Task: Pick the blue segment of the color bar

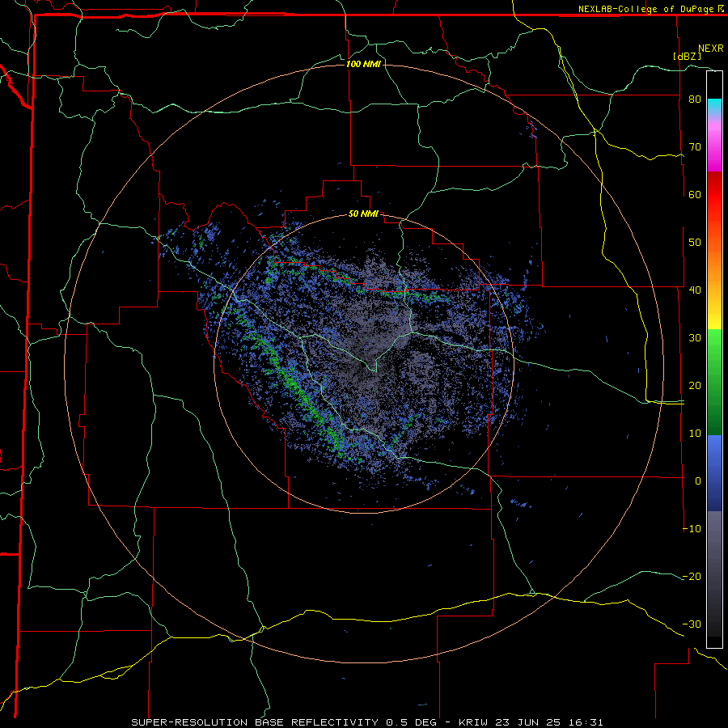Action: [714, 473]
